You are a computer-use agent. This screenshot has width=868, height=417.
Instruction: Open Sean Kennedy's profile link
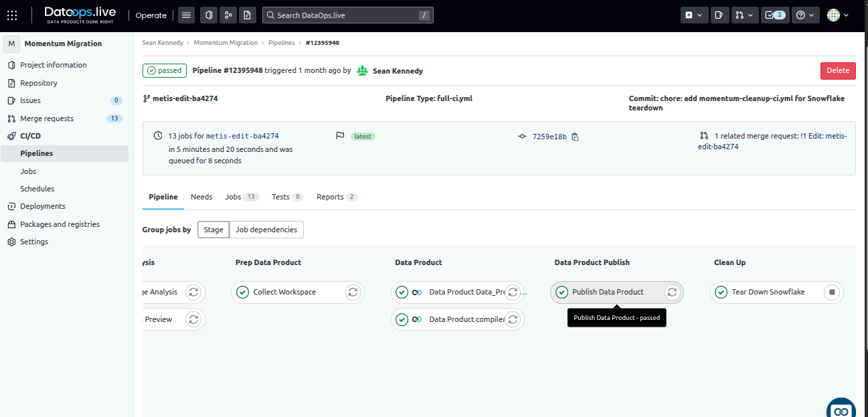tap(398, 71)
